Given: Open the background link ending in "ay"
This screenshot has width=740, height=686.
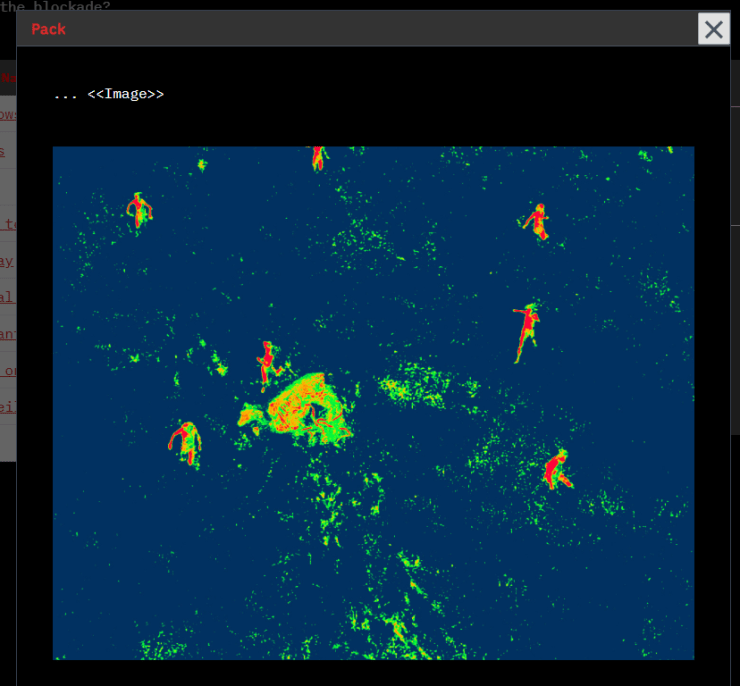Looking at the screenshot, I should tap(7, 261).
